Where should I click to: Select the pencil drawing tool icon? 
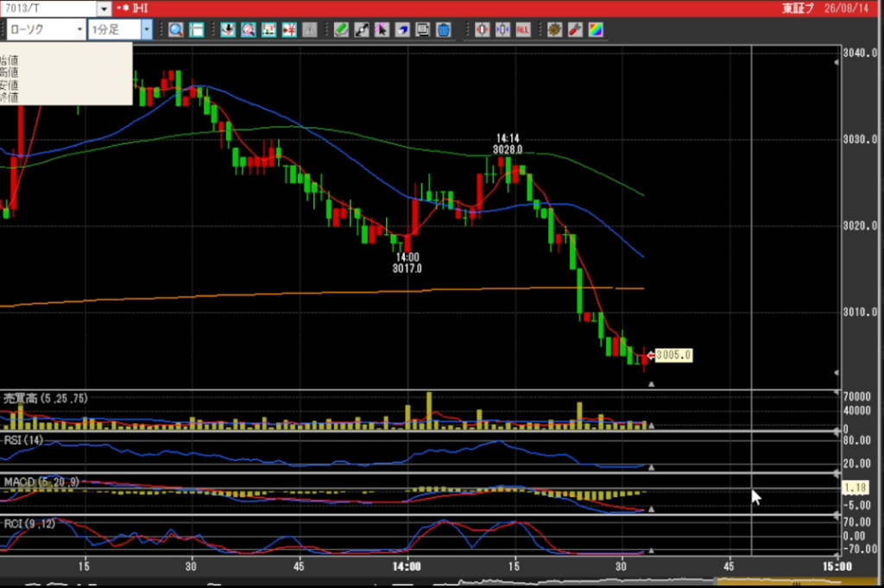click(x=340, y=30)
